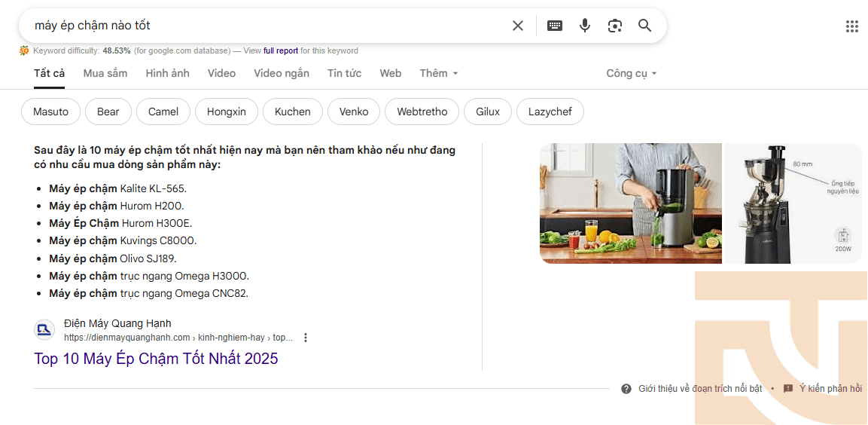Filter results by the Lazychef chip
Viewport: 868px width, 425px height.
coord(550,112)
